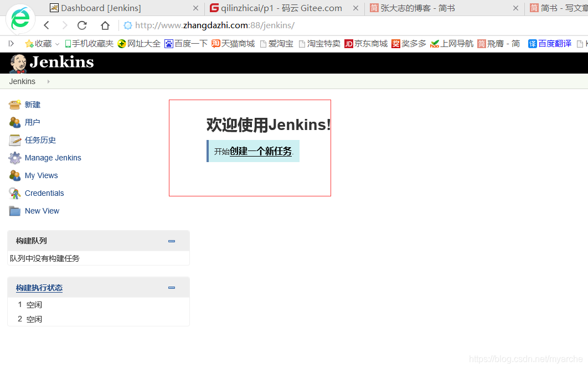Click the Credentials keys icon
Image resolution: width=588 pixels, height=369 pixels.
pos(14,193)
